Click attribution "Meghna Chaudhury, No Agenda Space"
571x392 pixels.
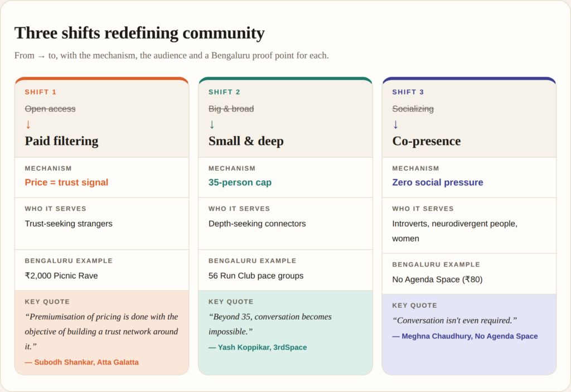pyautogui.click(x=465, y=336)
